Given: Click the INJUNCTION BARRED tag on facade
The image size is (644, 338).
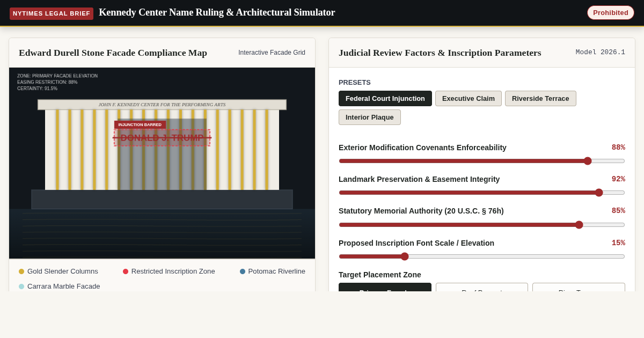Looking at the screenshot, I should point(140,125).
